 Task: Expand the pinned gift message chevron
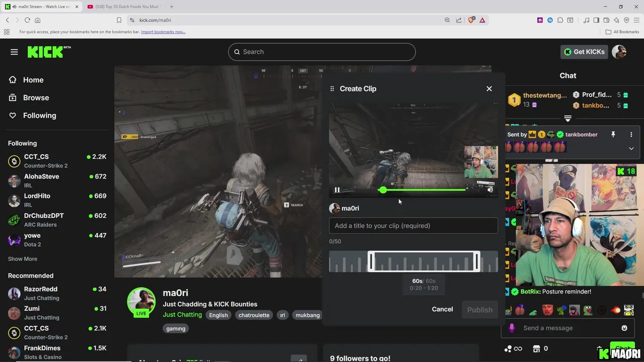pyautogui.click(x=631, y=148)
